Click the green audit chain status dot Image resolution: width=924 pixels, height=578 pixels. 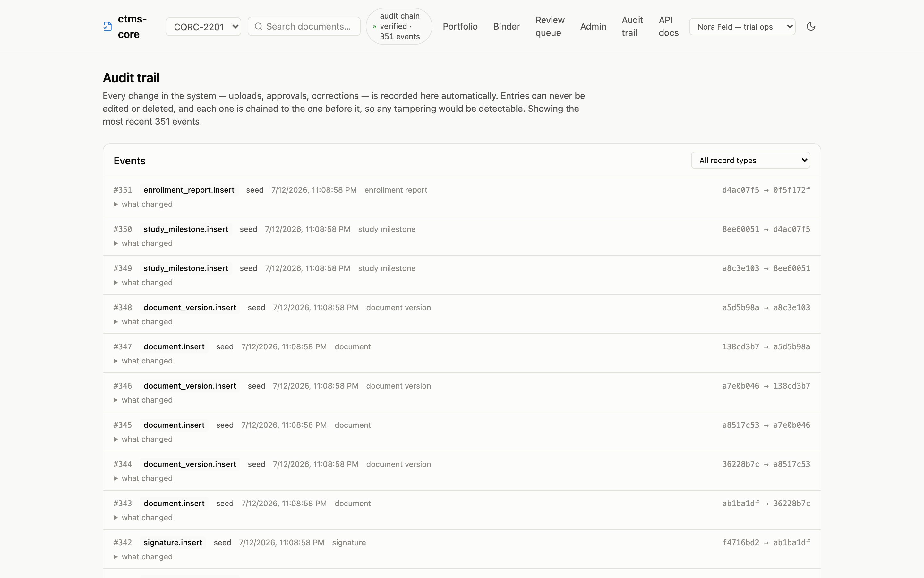pyautogui.click(x=374, y=27)
